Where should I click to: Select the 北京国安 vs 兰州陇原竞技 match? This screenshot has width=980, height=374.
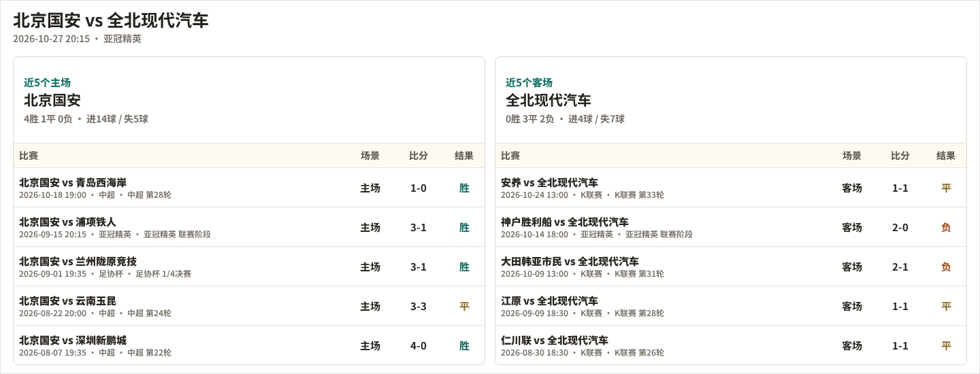tap(249, 267)
